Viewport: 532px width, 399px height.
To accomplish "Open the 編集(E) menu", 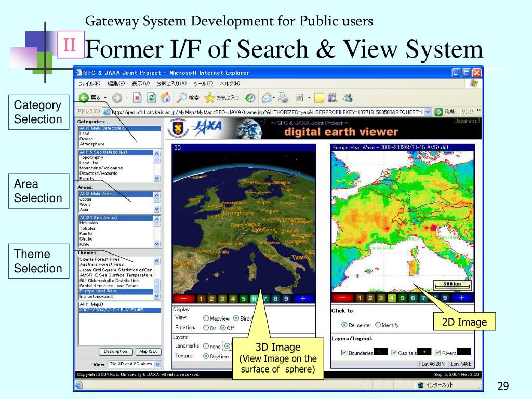I will point(116,84).
